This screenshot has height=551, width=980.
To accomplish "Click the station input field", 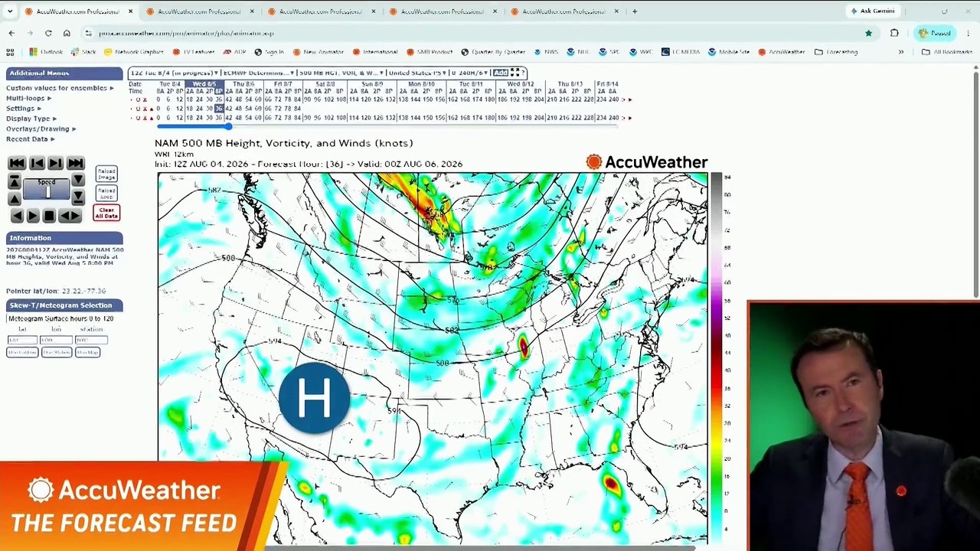I will (x=91, y=340).
